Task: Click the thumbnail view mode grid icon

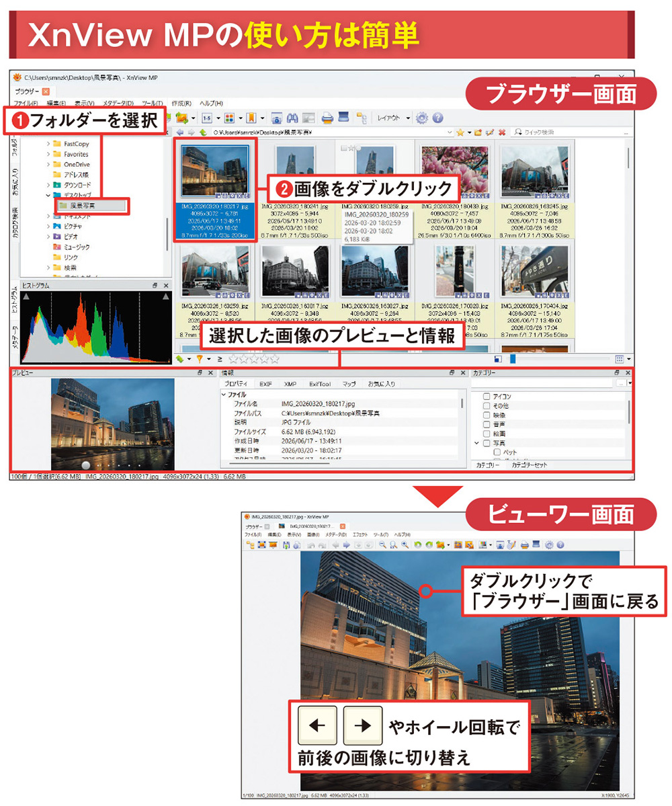Action: [229, 118]
